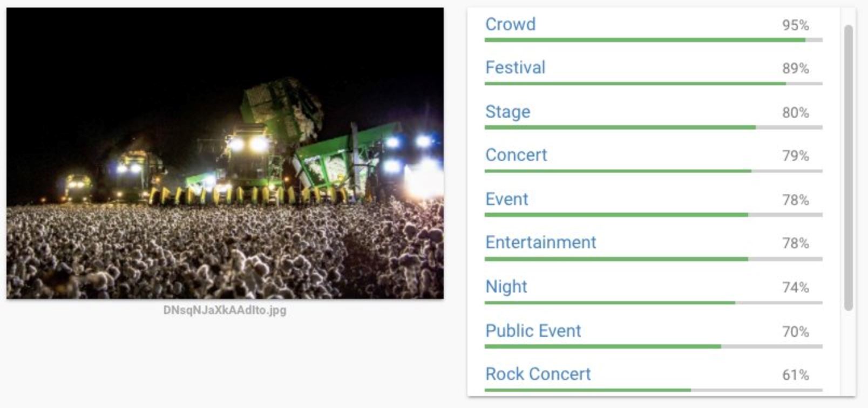Select the Event label link
The height and width of the screenshot is (408, 868).
tap(506, 199)
